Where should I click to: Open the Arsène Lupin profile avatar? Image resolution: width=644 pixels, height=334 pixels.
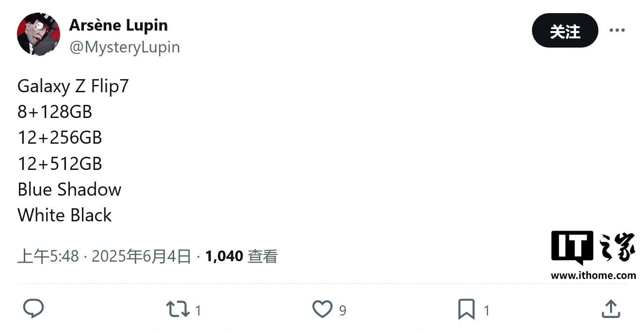pos(38,34)
